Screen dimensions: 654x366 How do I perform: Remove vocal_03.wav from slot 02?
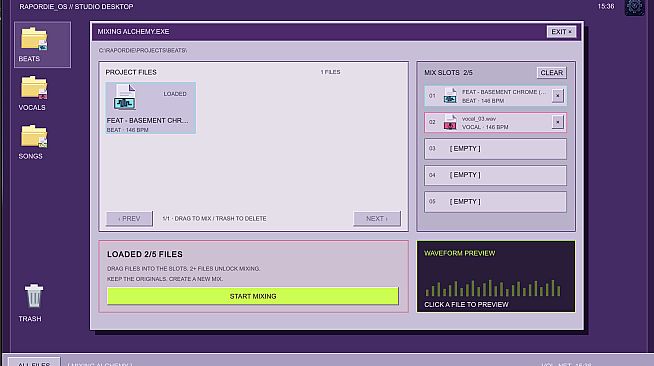(557, 122)
